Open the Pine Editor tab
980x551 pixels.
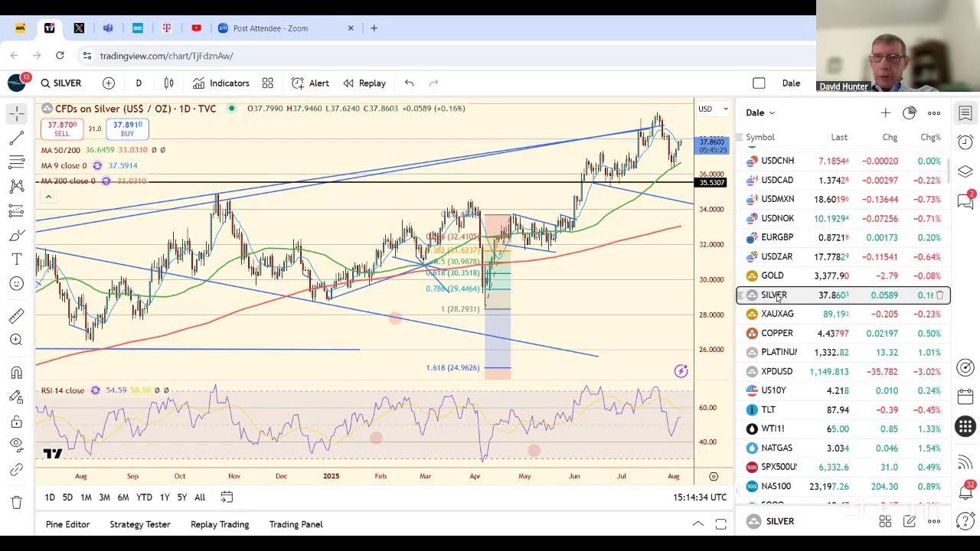(67, 524)
